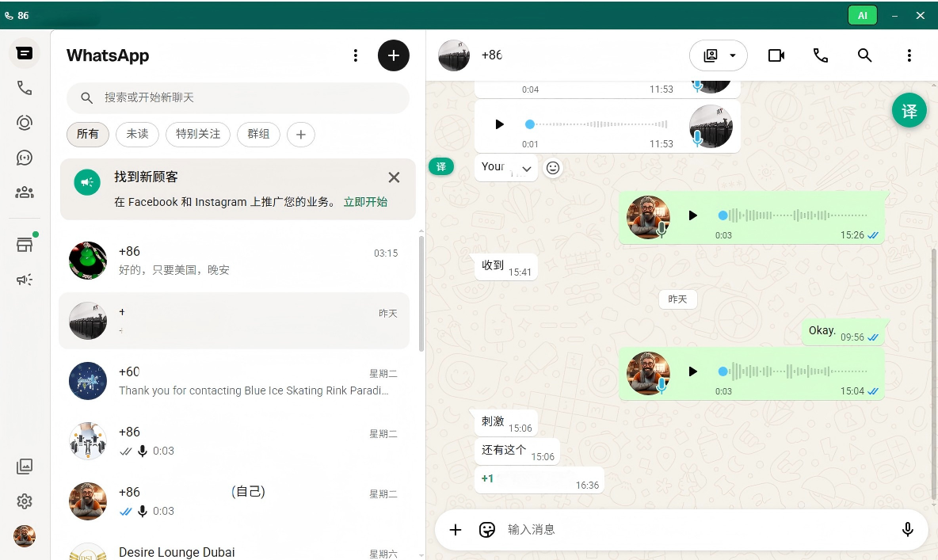
Task: Click the 刺激 message bubble
Action: coord(506,423)
